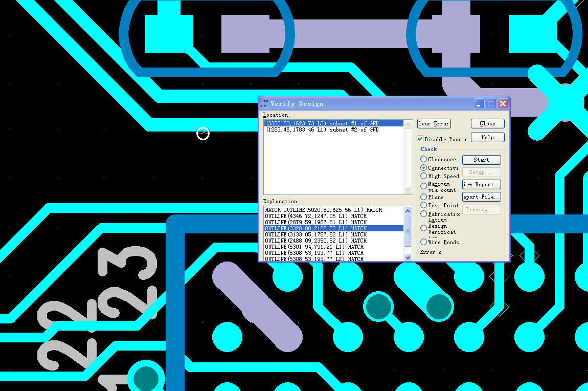Select OUTLINE 3328.08,2128.52 L1 HATCH row
Viewport: 588px width, 391px height.
[x=334, y=228]
